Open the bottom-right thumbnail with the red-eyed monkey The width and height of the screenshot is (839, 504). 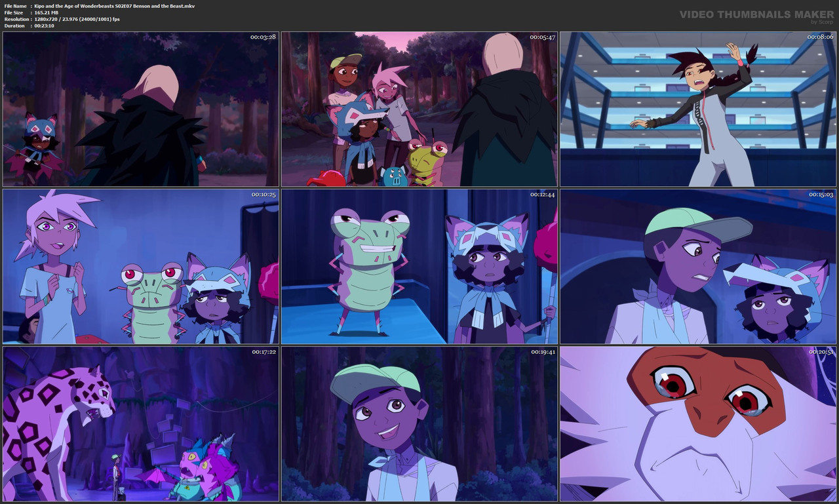(x=698, y=423)
